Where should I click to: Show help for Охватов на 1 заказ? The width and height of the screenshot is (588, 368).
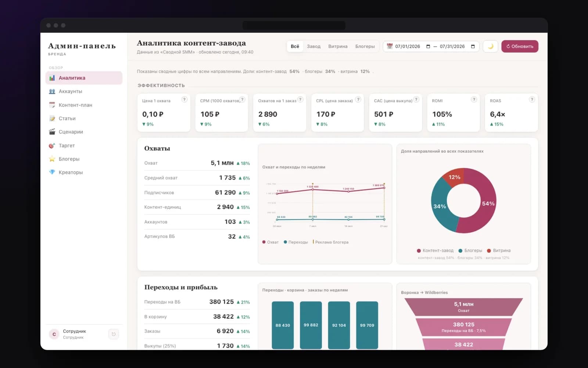pyautogui.click(x=300, y=99)
